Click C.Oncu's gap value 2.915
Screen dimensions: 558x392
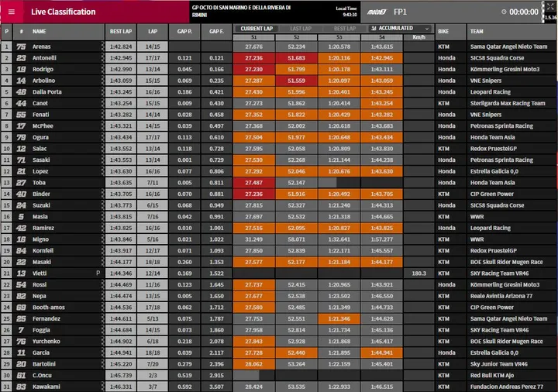[x=216, y=375]
